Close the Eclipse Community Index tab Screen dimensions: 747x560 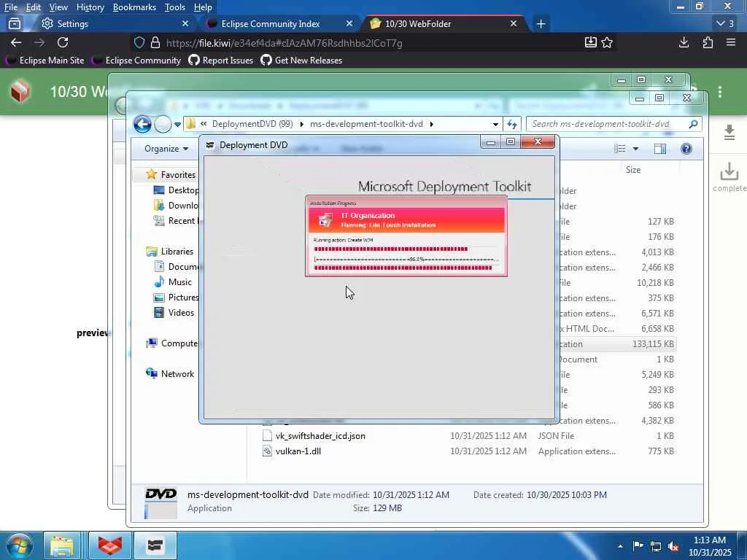point(349,23)
